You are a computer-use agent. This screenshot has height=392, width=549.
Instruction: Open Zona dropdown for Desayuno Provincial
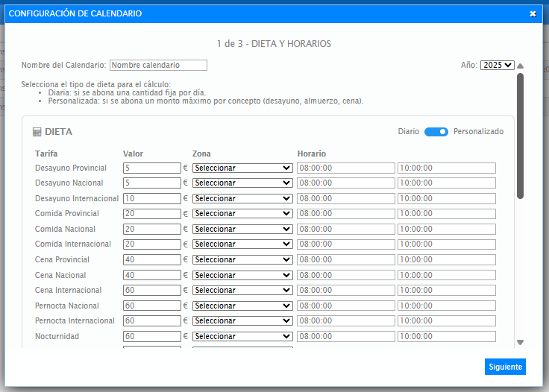[242, 168]
